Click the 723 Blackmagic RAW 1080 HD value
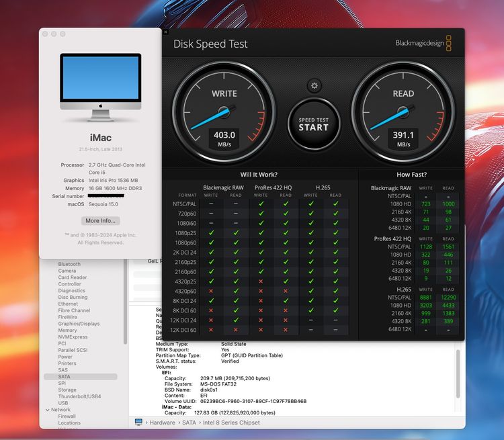This screenshot has height=440, width=504. point(426,204)
